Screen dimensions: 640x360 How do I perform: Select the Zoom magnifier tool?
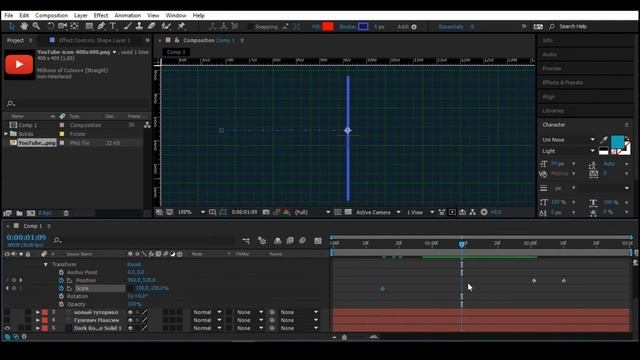pos(36,26)
